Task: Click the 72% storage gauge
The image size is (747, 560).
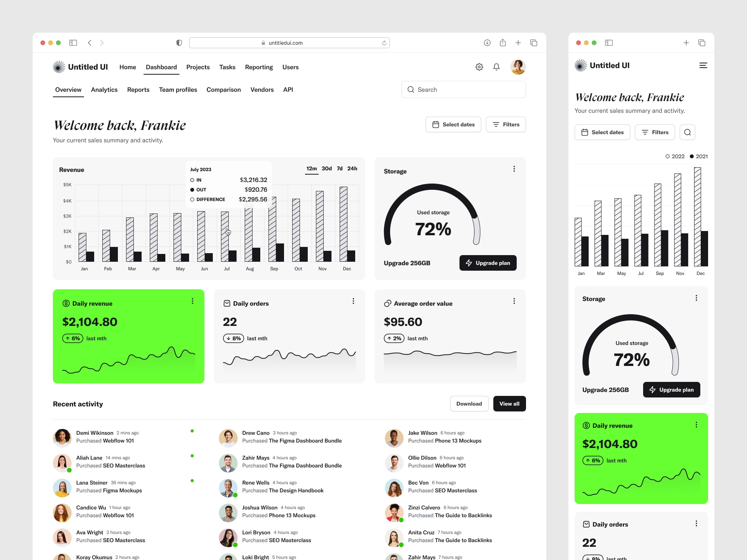Action: (433, 229)
